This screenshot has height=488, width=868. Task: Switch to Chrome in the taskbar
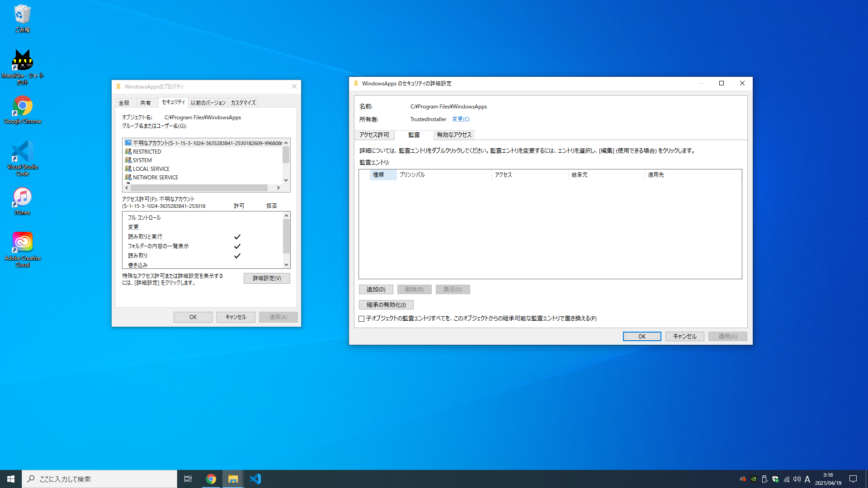click(x=211, y=479)
